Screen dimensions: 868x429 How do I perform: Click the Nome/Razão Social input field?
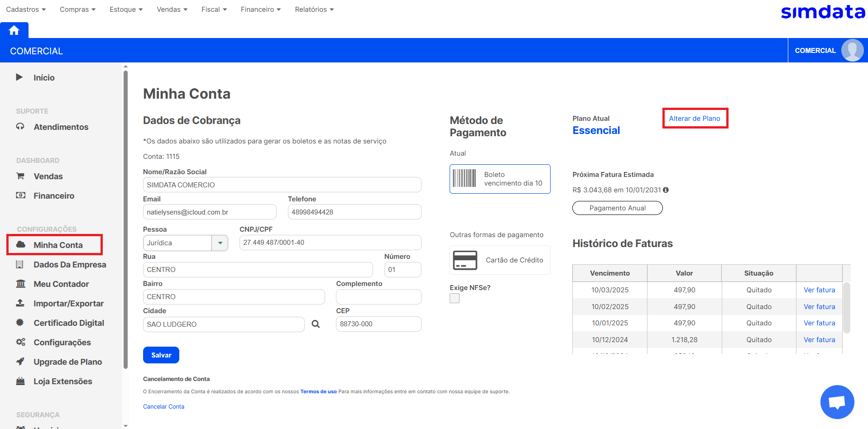[282, 185]
